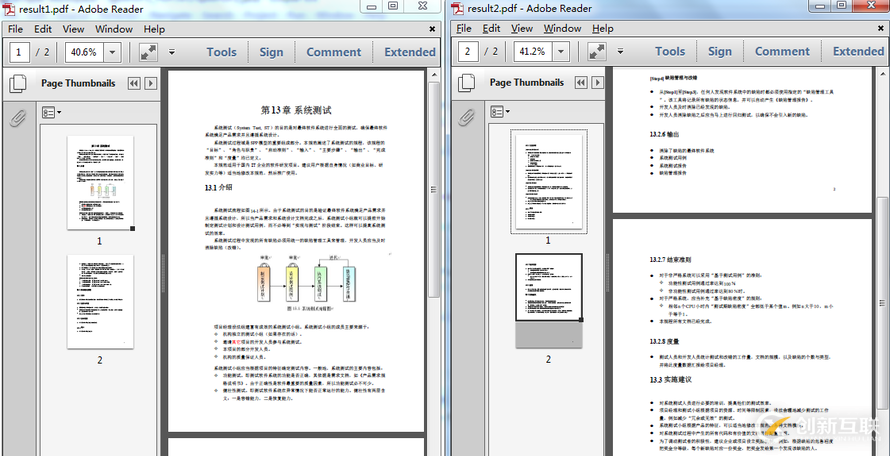The width and height of the screenshot is (890, 456).
Task: Open thumbnail options menu in result1.pdf
Action: pos(52,113)
